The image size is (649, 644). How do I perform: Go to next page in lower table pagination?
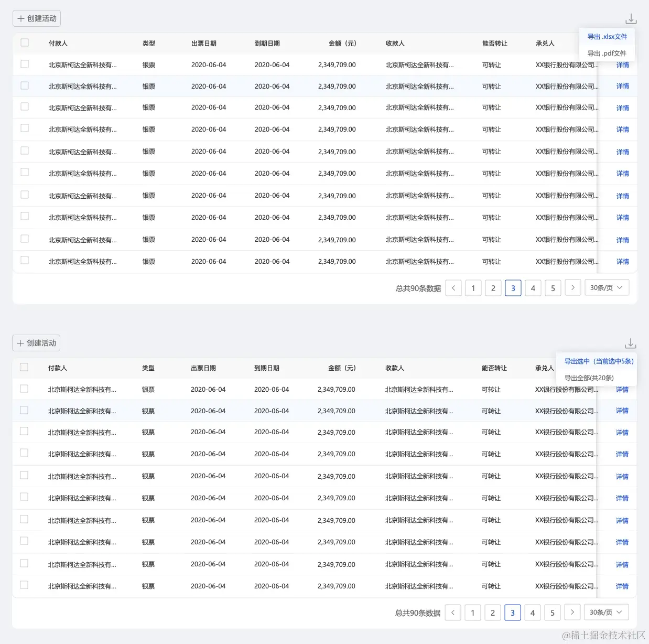click(572, 612)
